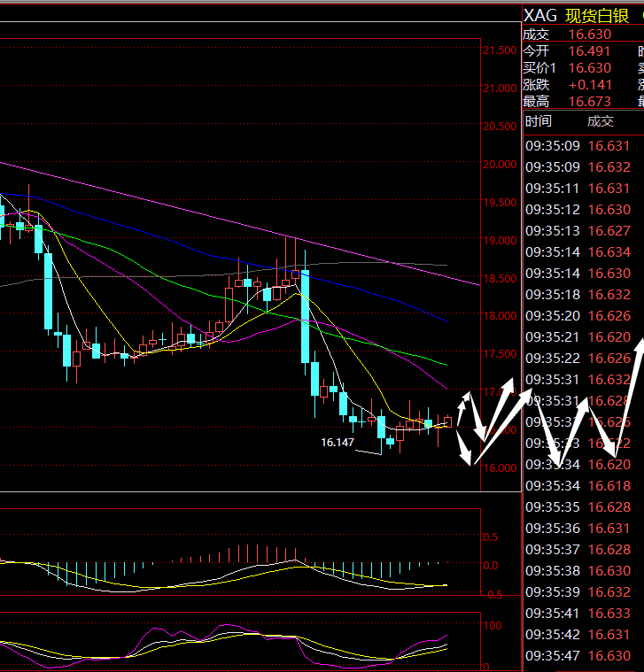Select the 09:35:09 tick priced 16.632
The height and width of the screenshot is (672, 644).
click(x=578, y=166)
